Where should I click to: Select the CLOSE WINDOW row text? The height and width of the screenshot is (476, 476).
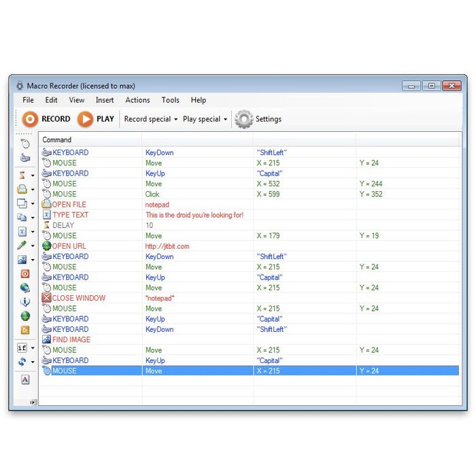coord(79,298)
